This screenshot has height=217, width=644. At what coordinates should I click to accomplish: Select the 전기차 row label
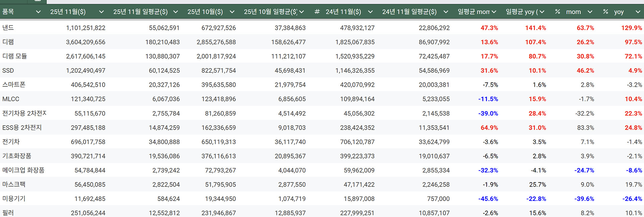click(11, 142)
